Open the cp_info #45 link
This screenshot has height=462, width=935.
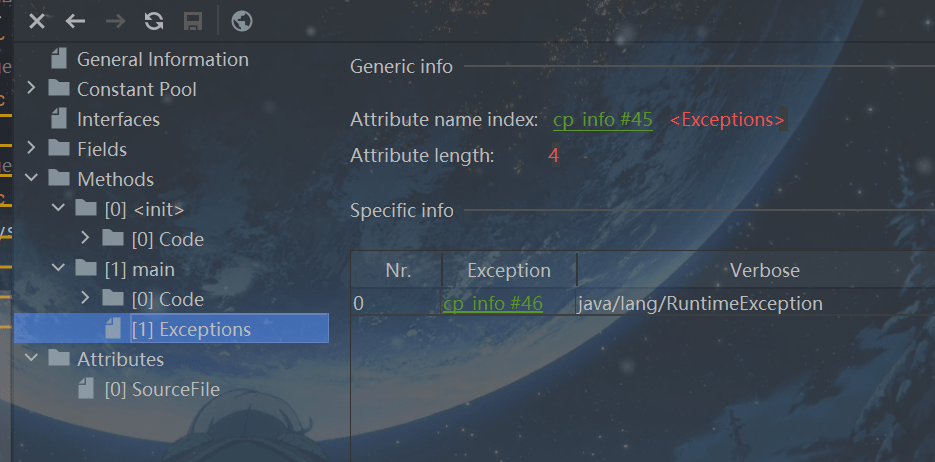pyautogui.click(x=602, y=120)
